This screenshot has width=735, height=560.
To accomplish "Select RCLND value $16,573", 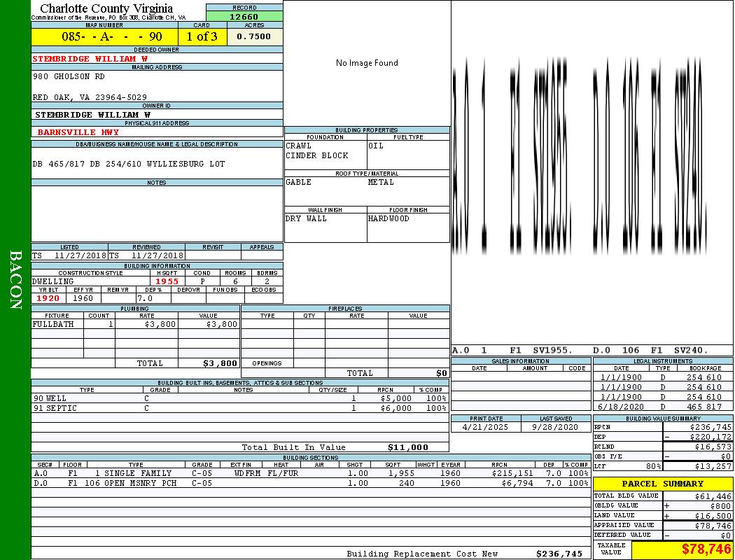I will point(713,447).
